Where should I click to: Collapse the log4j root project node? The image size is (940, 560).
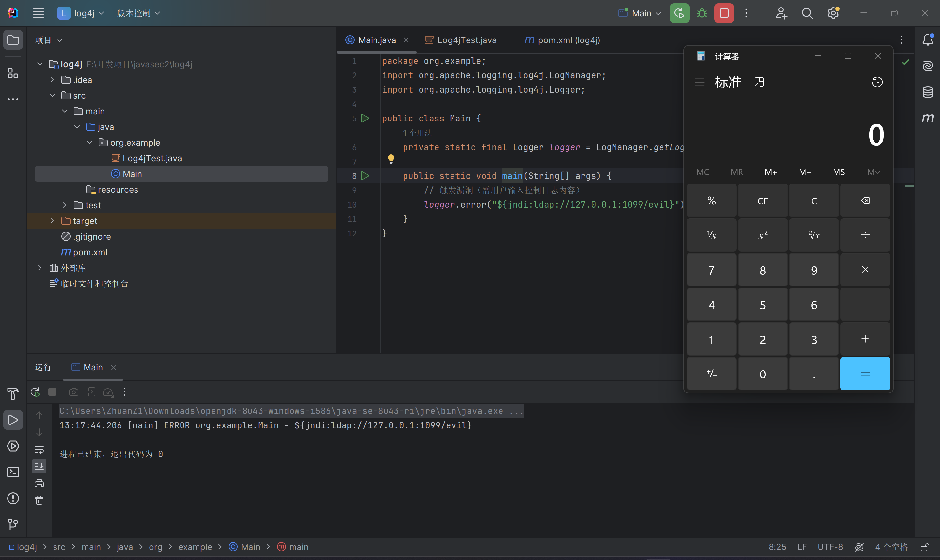(40, 64)
